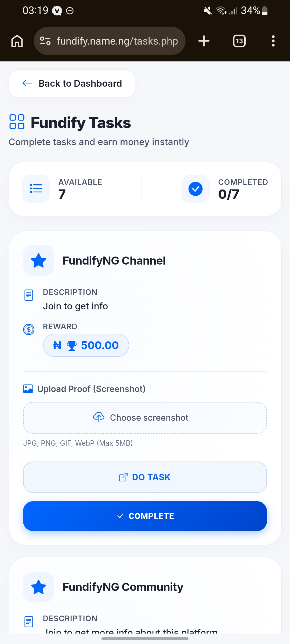Tap the FundifyNG Channel task title

click(114, 261)
